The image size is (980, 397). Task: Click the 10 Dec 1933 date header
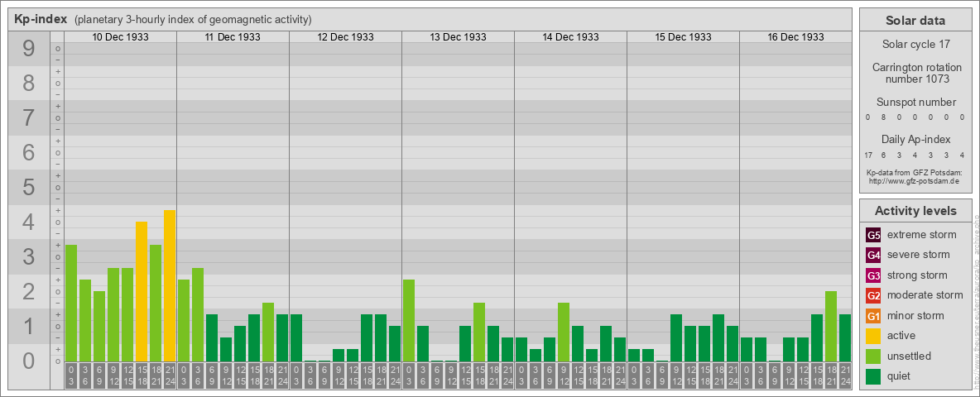pyautogui.click(x=121, y=37)
